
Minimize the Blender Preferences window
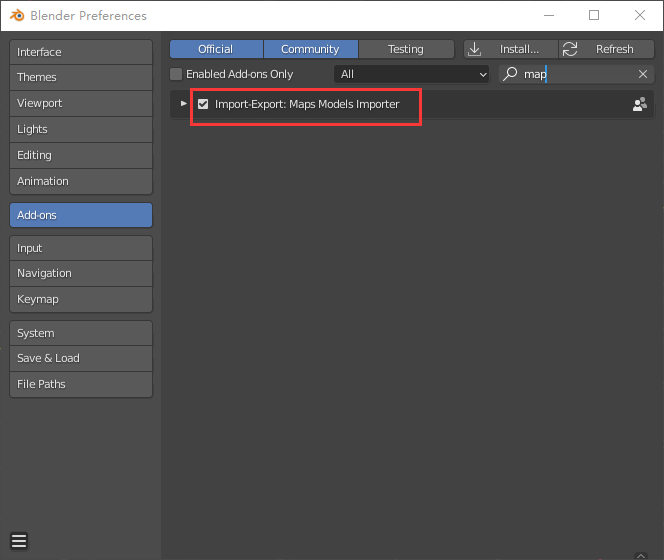click(549, 15)
